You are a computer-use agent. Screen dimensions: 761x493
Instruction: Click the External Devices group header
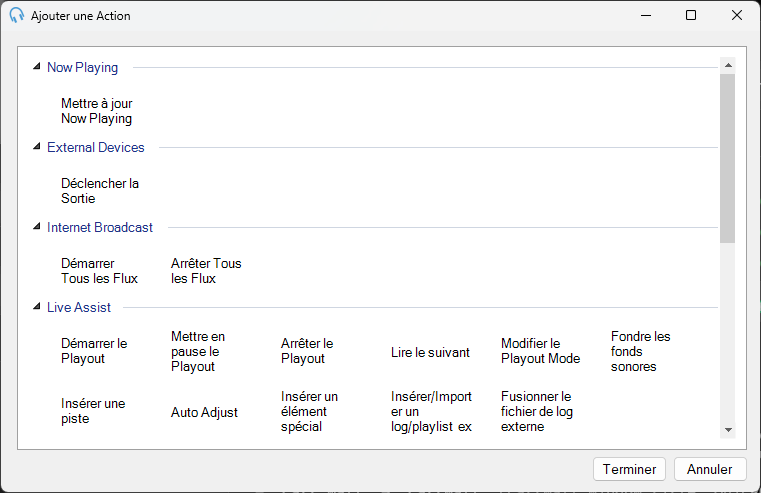[96, 148]
